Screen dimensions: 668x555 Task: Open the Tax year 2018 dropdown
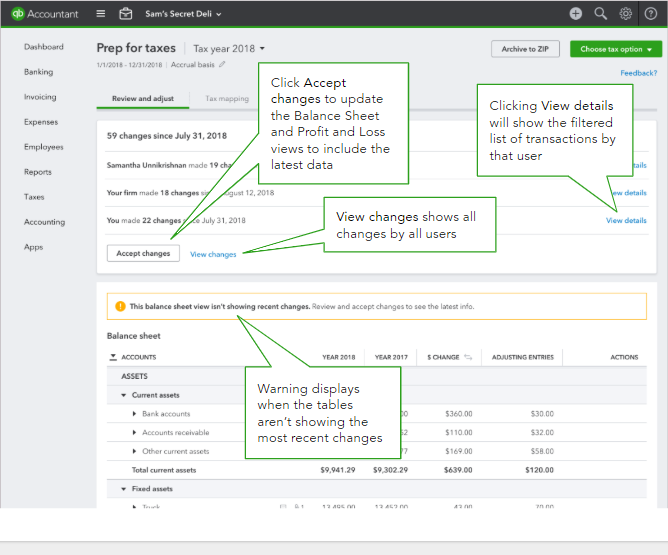[229, 49]
